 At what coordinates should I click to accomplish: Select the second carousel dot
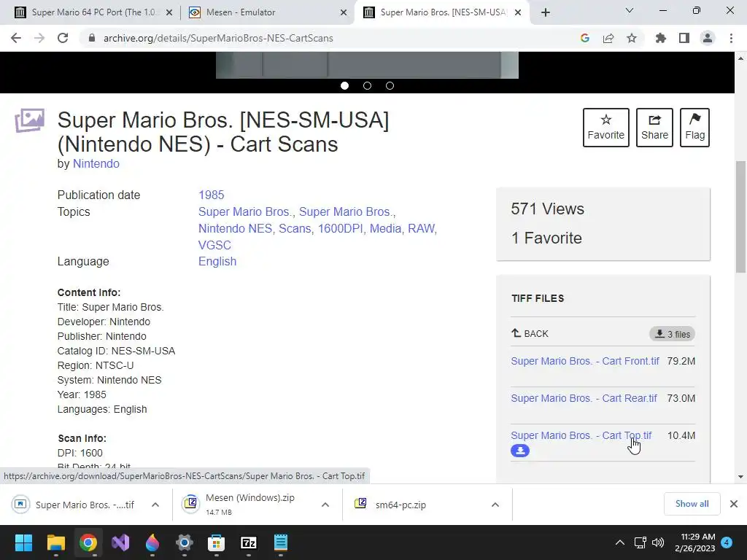[x=368, y=86]
